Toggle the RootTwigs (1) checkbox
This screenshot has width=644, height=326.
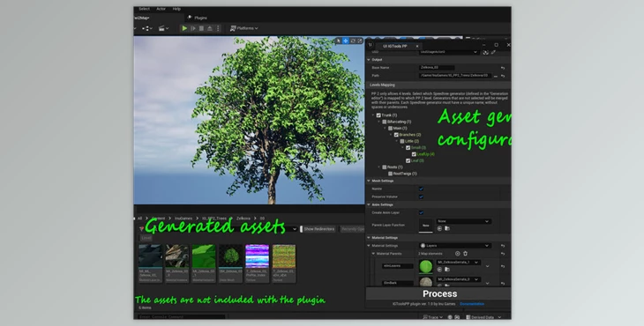tap(390, 174)
